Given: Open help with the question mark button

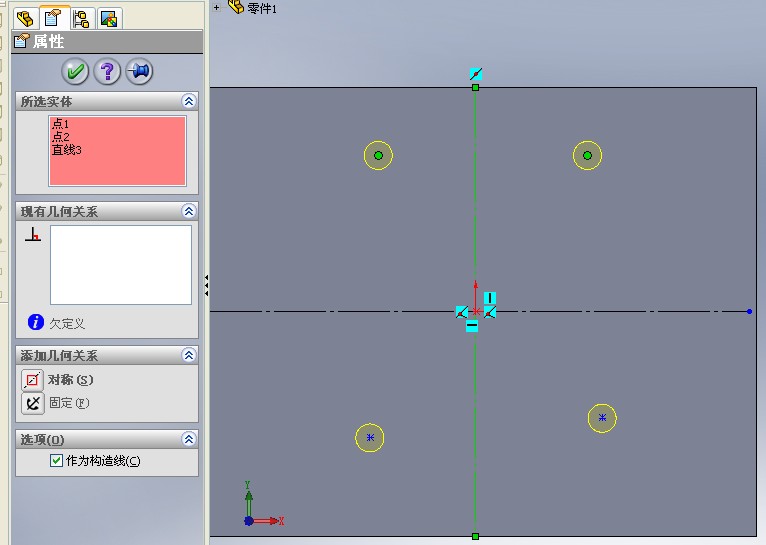Looking at the screenshot, I should coord(107,72).
